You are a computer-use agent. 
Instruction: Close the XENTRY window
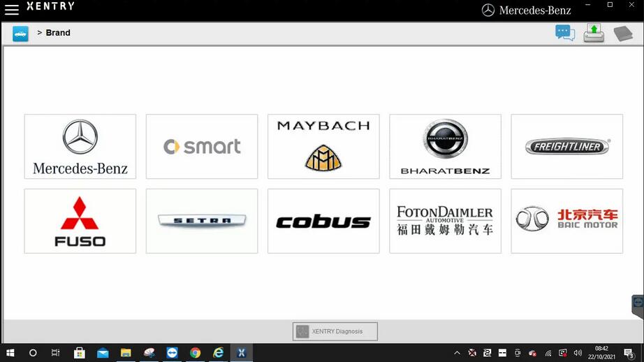pos(631,5)
